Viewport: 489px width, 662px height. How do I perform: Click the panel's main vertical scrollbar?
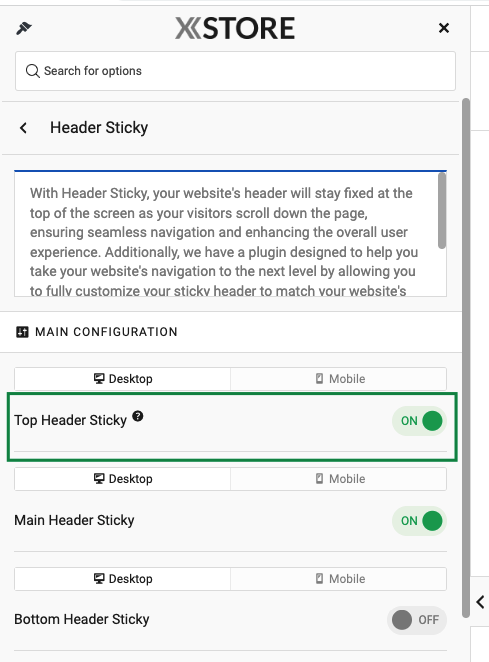(x=466, y=358)
